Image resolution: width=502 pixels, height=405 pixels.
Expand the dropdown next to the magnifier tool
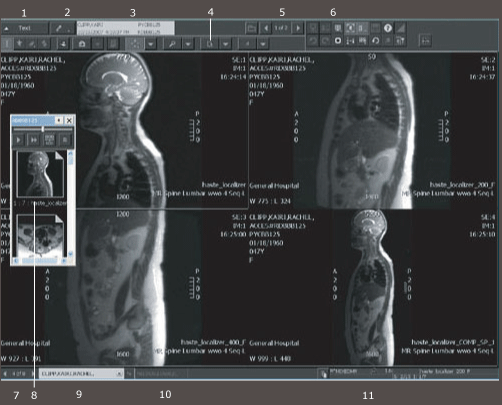(188, 44)
